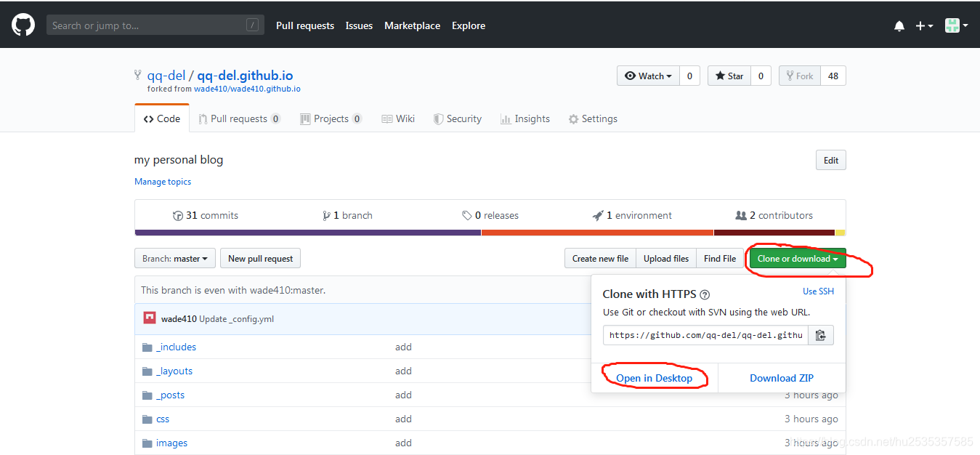Viewport: 980px width, 455px height.
Task: Click the Fork button
Action: point(800,76)
